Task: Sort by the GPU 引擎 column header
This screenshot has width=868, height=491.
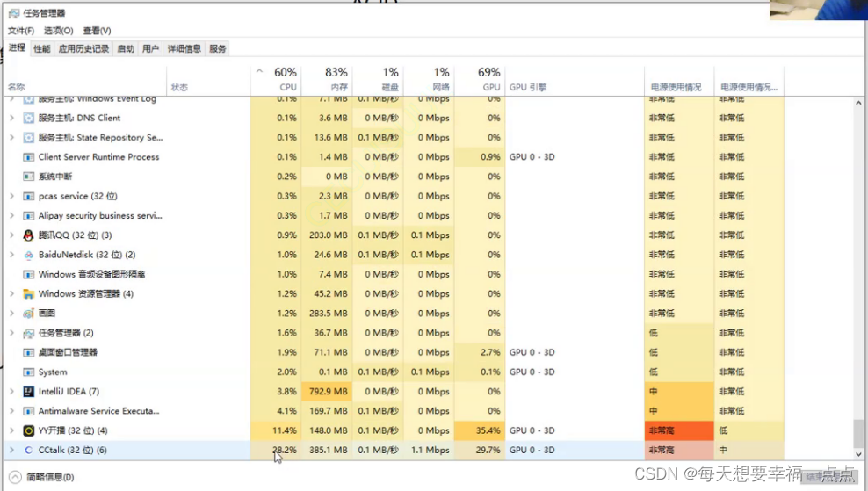Action: tap(575, 80)
